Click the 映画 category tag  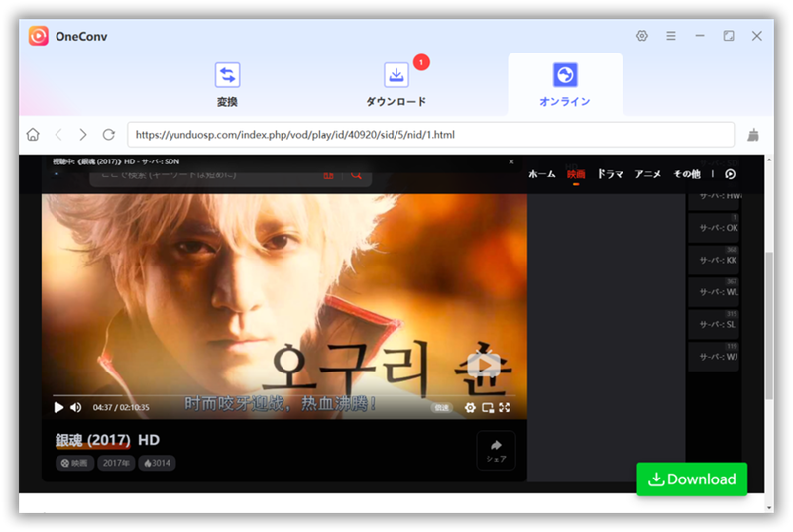click(74, 463)
